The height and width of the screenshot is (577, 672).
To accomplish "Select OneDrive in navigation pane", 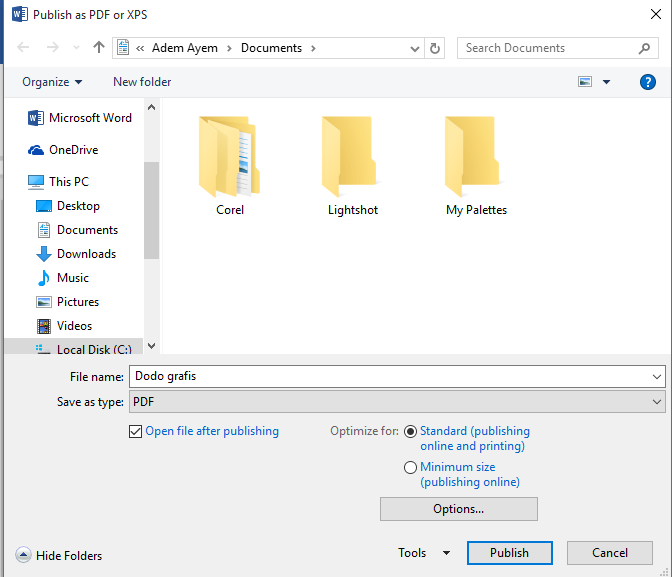I will 63,150.
